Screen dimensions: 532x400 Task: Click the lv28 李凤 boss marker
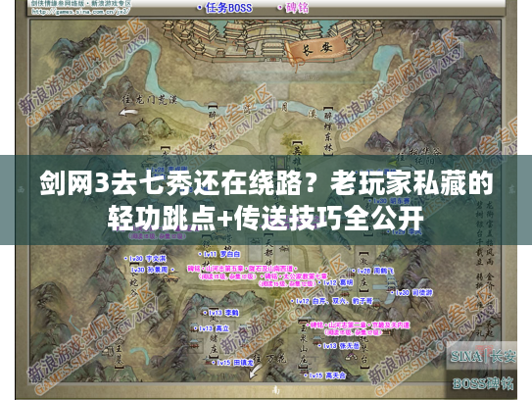[405, 232]
